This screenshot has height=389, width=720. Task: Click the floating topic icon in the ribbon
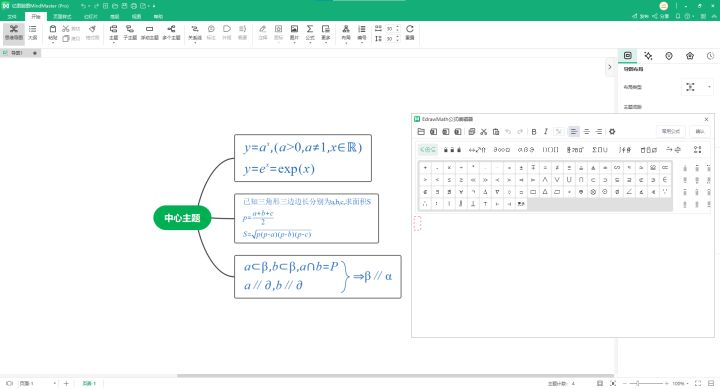point(149,33)
